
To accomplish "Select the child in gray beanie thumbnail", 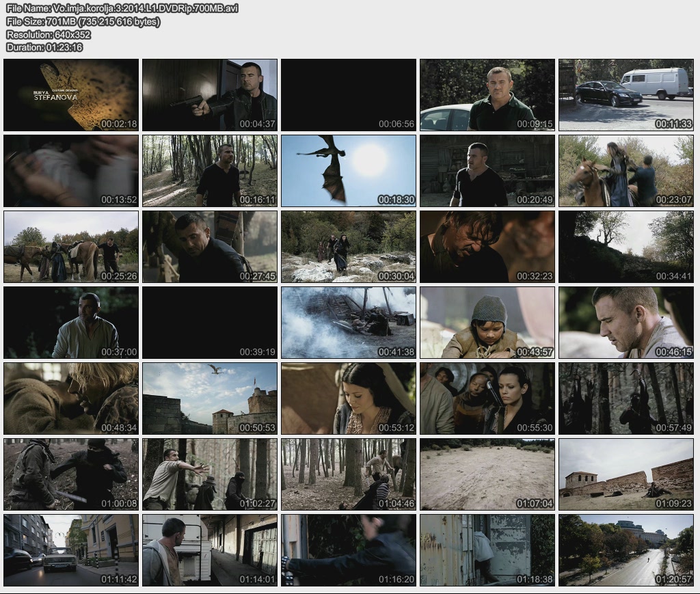I will pos(487,323).
